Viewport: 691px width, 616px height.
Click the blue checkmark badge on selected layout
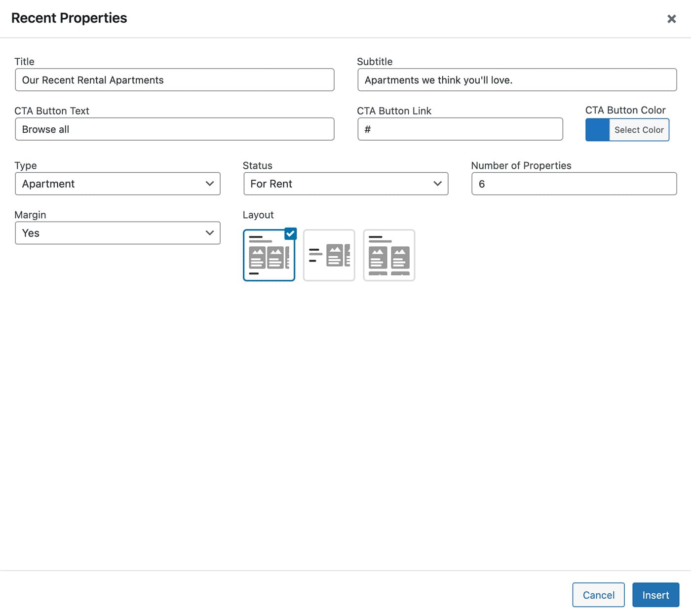coord(291,234)
